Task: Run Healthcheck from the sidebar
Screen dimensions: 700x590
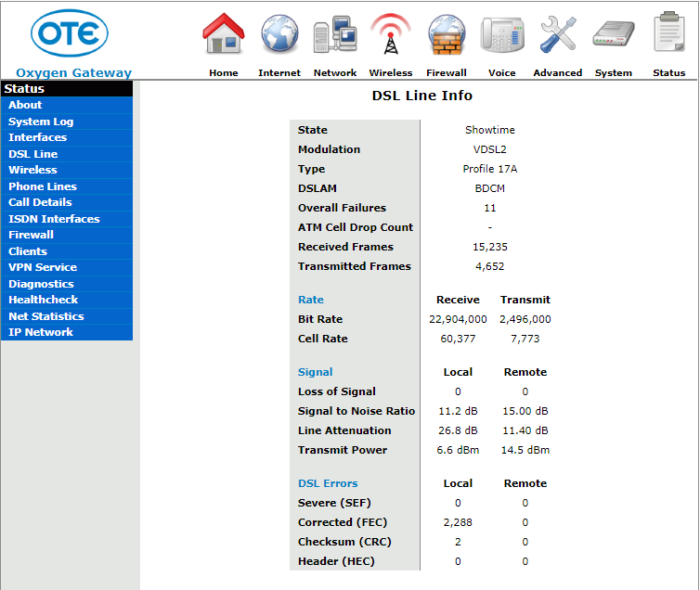Action: 67,301
